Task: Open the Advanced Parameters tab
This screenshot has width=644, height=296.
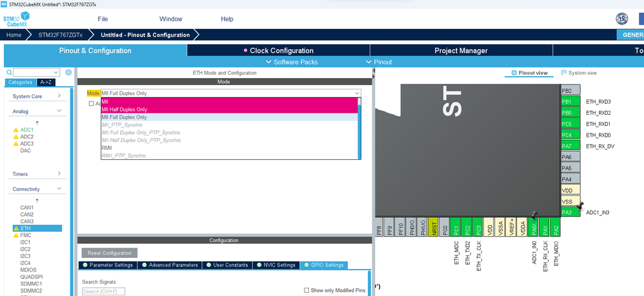Action: [169, 265]
